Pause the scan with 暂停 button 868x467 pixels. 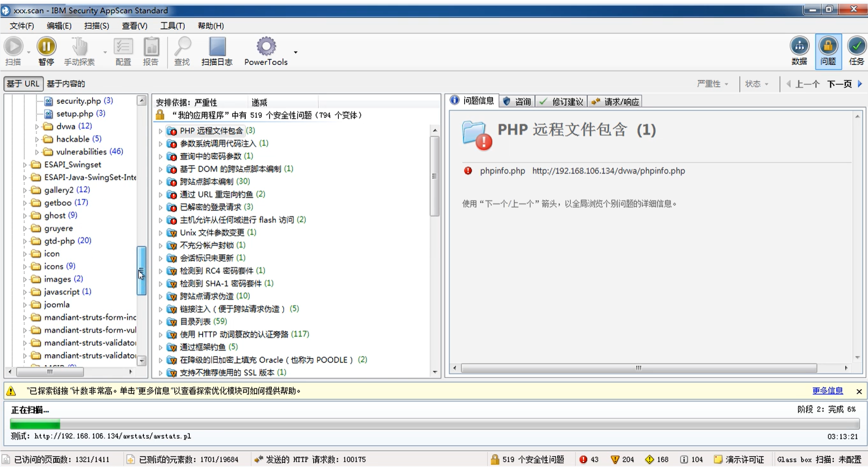coord(46,51)
